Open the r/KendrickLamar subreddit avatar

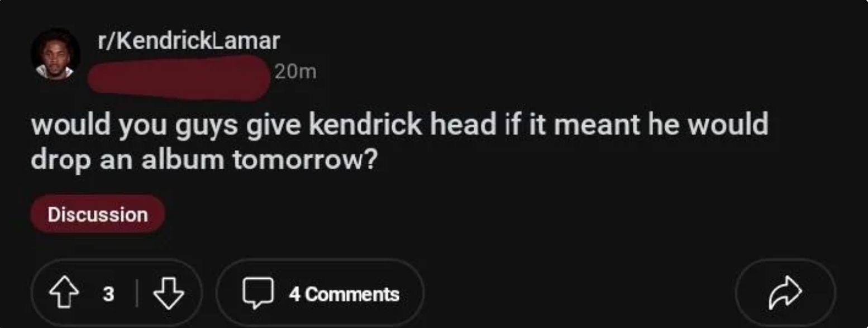55,56
